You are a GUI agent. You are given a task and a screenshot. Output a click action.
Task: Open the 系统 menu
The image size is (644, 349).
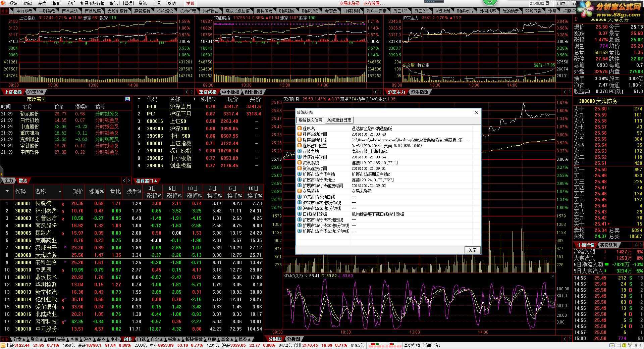[x=13, y=3]
